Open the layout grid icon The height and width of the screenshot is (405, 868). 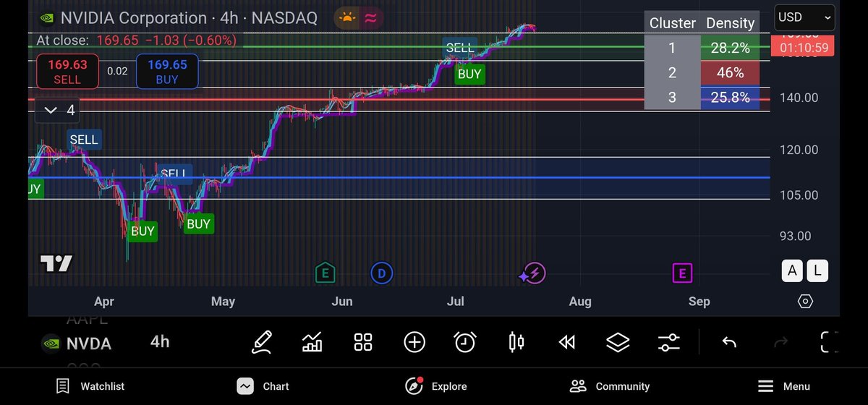[363, 342]
